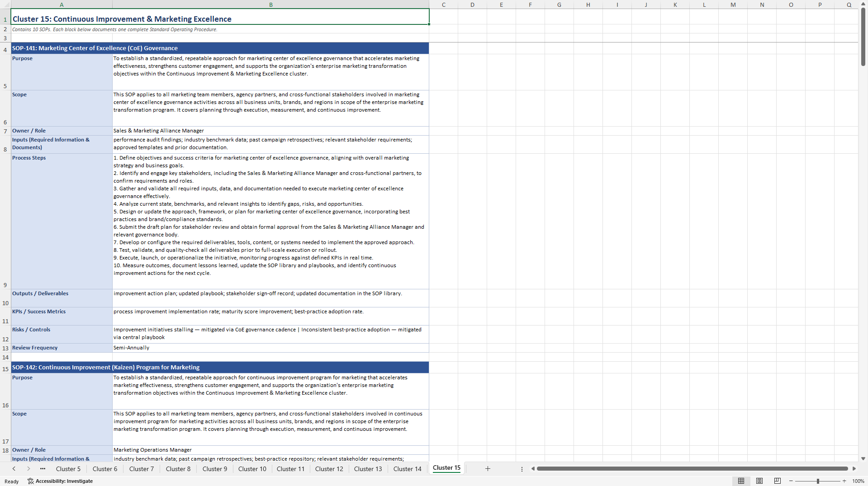
Task: Select the process improvement implementation rate cell
Action: (270, 316)
